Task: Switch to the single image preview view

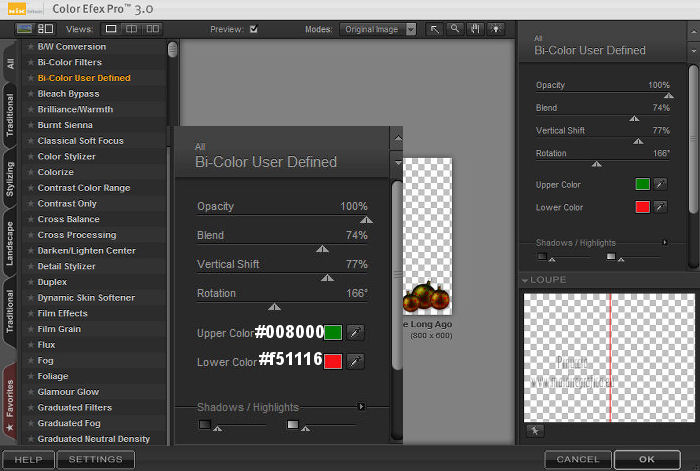Action: point(111,29)
